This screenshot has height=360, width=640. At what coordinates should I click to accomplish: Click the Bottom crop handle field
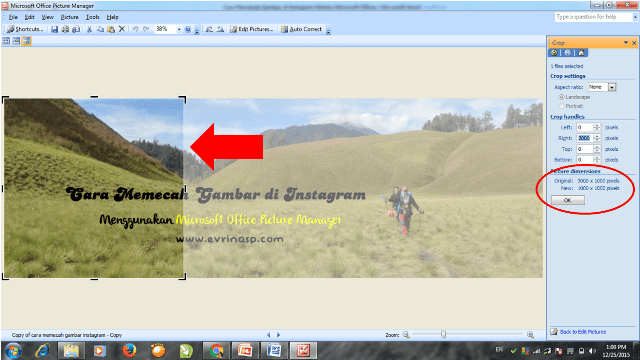coord(584,160)
